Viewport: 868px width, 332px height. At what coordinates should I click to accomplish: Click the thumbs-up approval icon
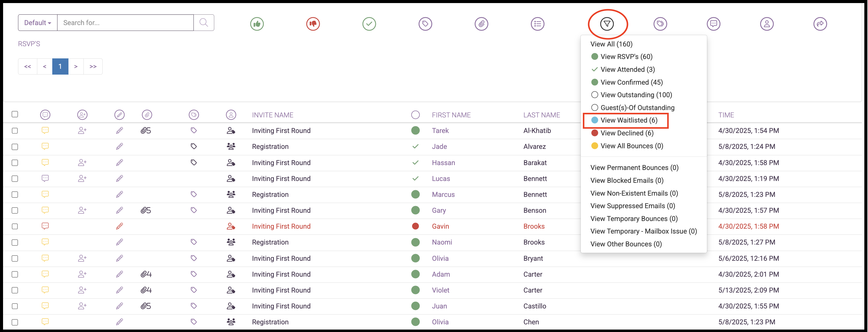[257, 24]
